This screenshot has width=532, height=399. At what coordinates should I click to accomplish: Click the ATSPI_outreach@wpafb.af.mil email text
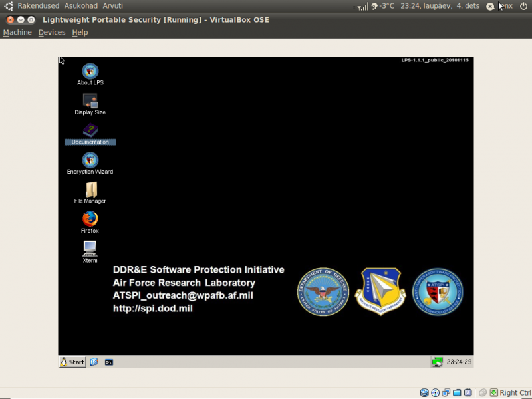pyautogui.click(x=183, y=295)
